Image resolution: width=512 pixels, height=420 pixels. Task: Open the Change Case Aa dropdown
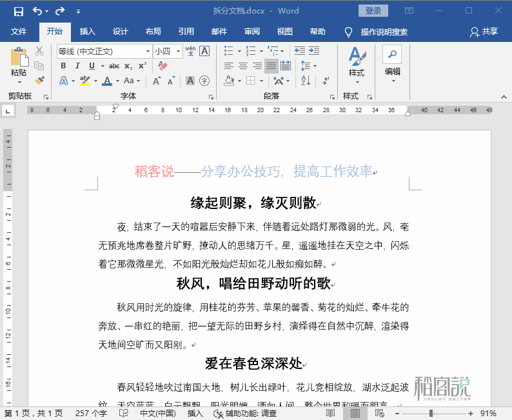pyautogui.click(x=132, y=81)
